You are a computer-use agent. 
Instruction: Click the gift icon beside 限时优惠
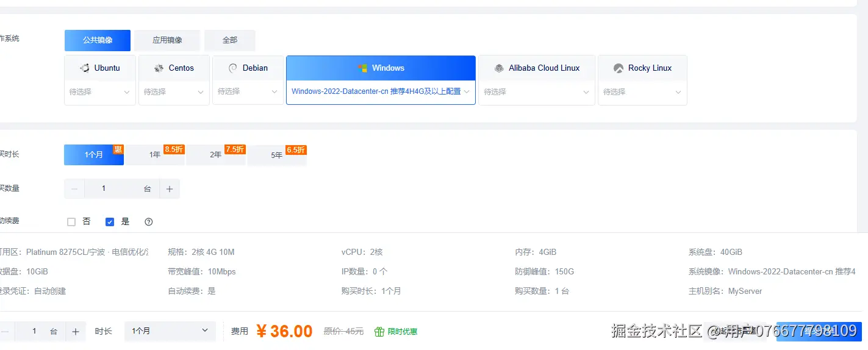(379, 332)
